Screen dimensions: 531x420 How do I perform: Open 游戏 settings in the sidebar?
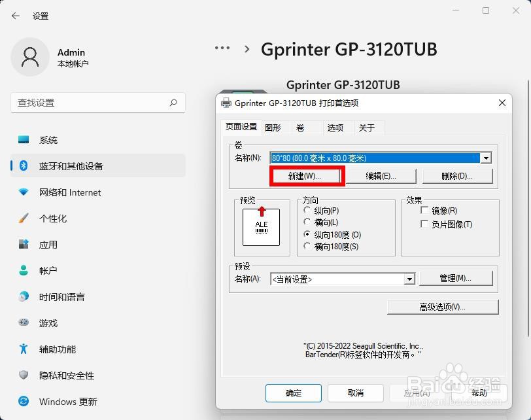click(x=98, y=323)
